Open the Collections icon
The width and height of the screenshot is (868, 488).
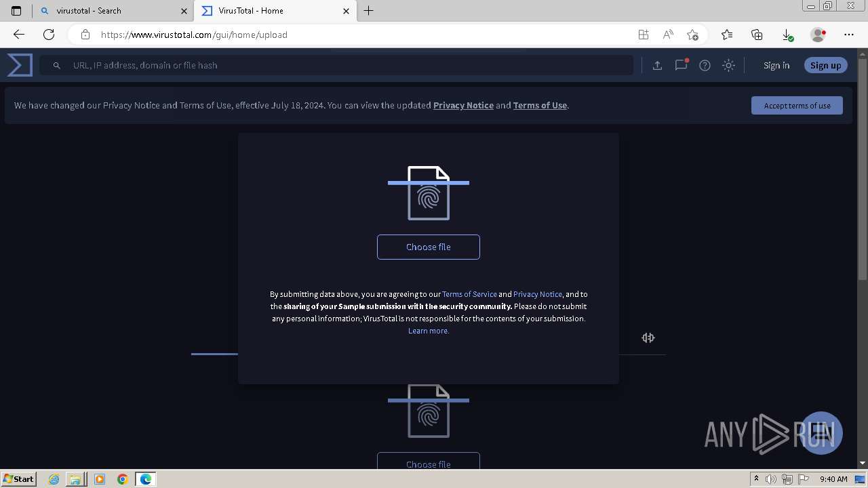click(x=757, y=35)
